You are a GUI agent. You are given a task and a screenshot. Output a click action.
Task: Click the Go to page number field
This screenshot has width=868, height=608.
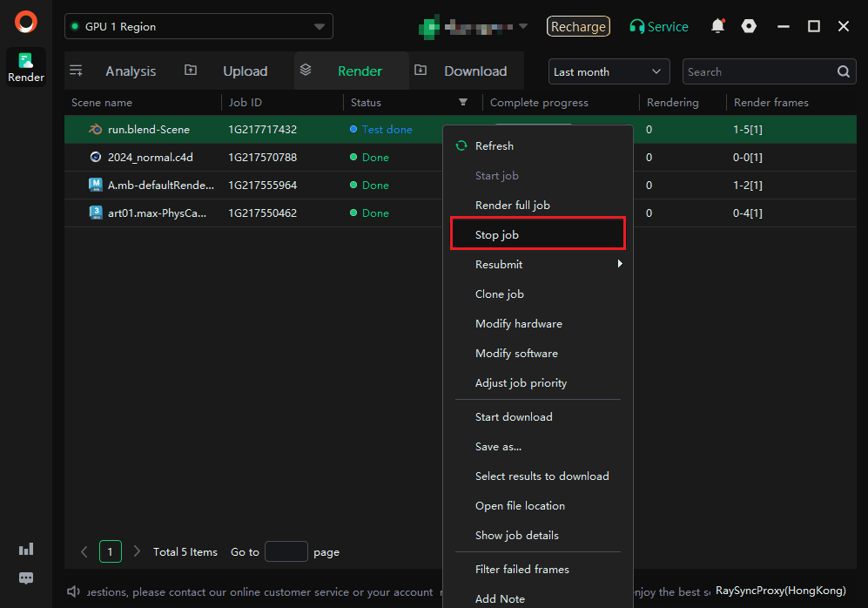[286, 551]
